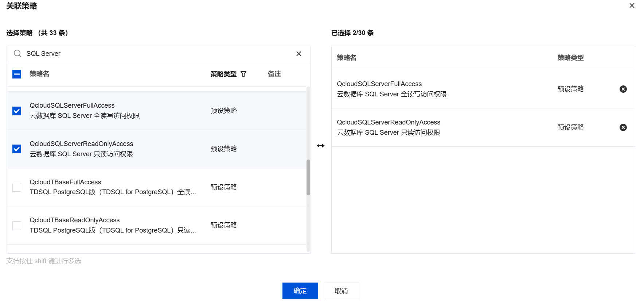Image resolution: width=644 pixels, height=303 pixels.
Task: Click the QcloudTBaseFullAccess policy name
Action: pos(65,182)
